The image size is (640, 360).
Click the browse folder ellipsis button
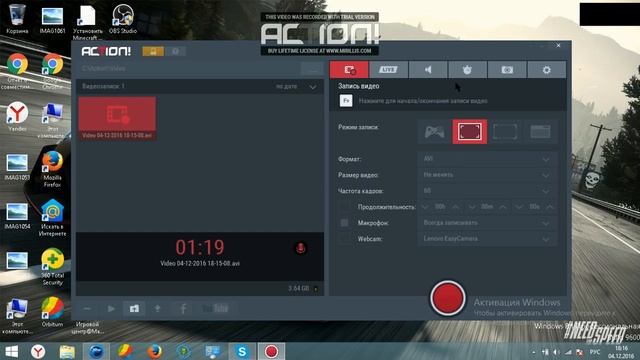coord(312,69)
